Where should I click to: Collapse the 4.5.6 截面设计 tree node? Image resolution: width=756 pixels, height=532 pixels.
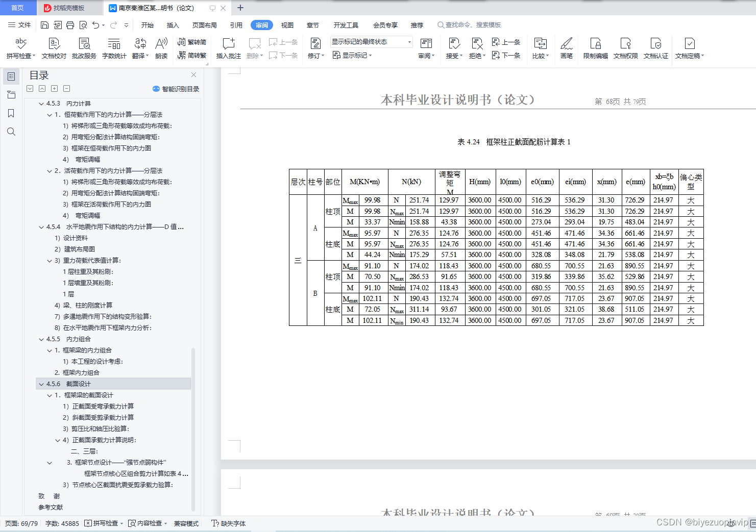pyautogui.click(x=41, y=384)
